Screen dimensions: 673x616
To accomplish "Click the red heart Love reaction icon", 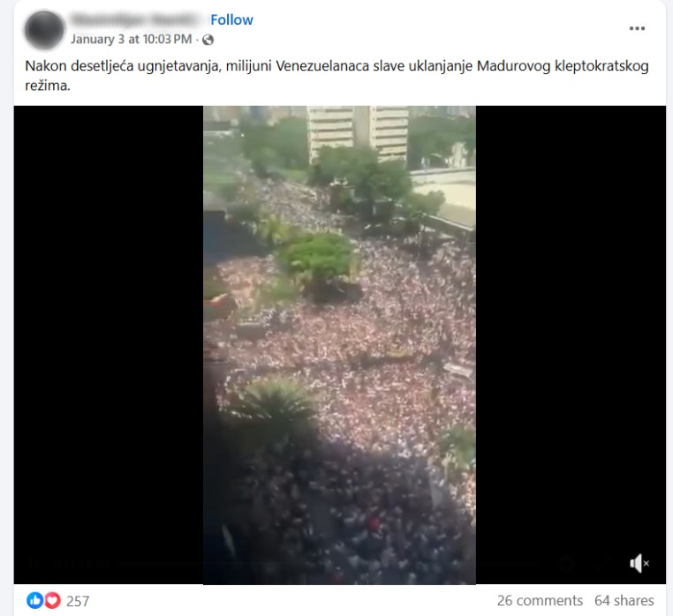I will click(x=52, y=601).
